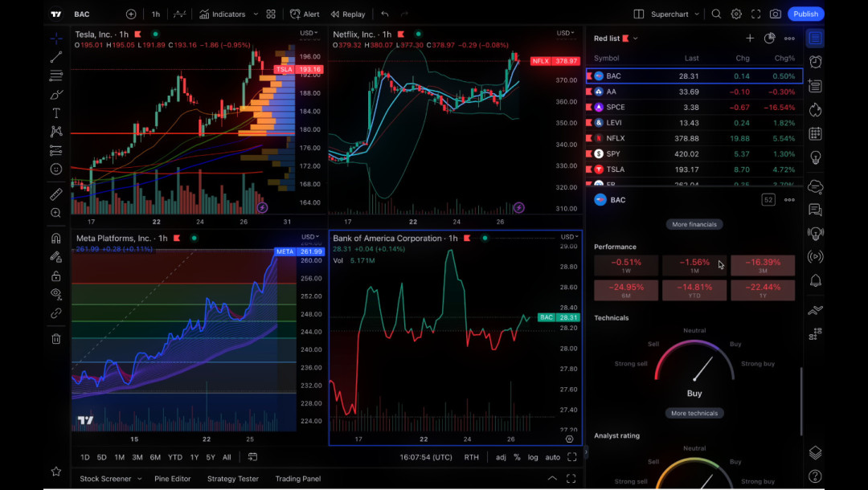Open the layout setup icon

coord(638,14)
